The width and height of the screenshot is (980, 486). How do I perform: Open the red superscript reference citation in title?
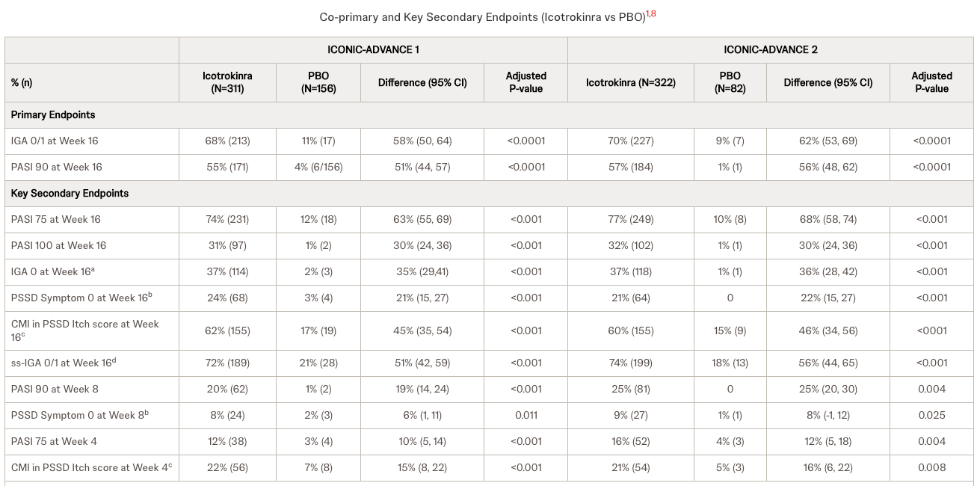[x=651, y=13]
